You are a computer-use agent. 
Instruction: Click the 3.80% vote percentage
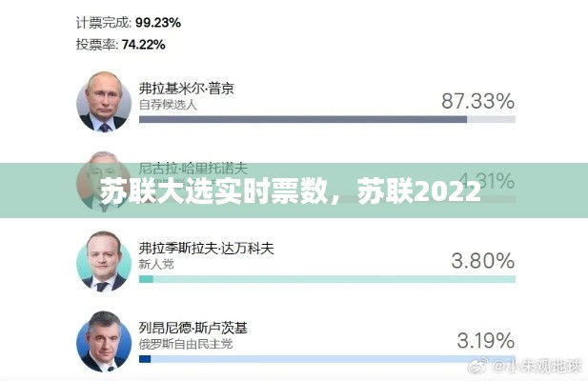point(483,259)
